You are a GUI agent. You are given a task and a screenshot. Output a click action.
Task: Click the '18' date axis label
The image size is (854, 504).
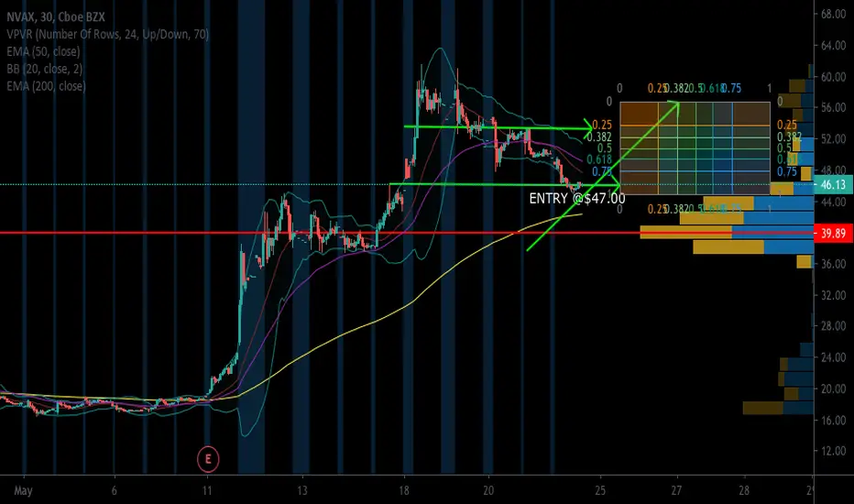pos(403,490)
